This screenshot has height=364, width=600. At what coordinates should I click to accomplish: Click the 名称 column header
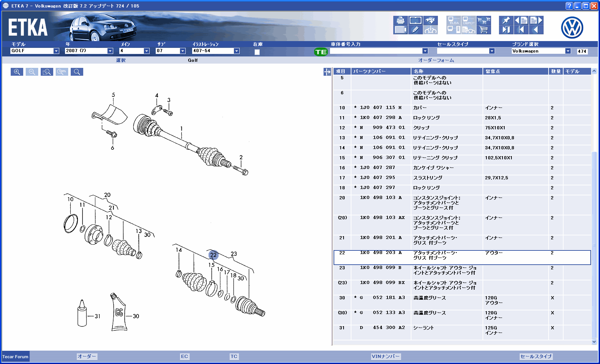[447, 71]
